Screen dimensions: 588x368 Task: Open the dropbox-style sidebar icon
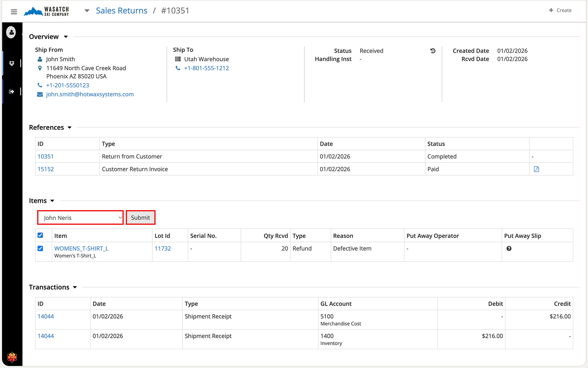[11, 63]
